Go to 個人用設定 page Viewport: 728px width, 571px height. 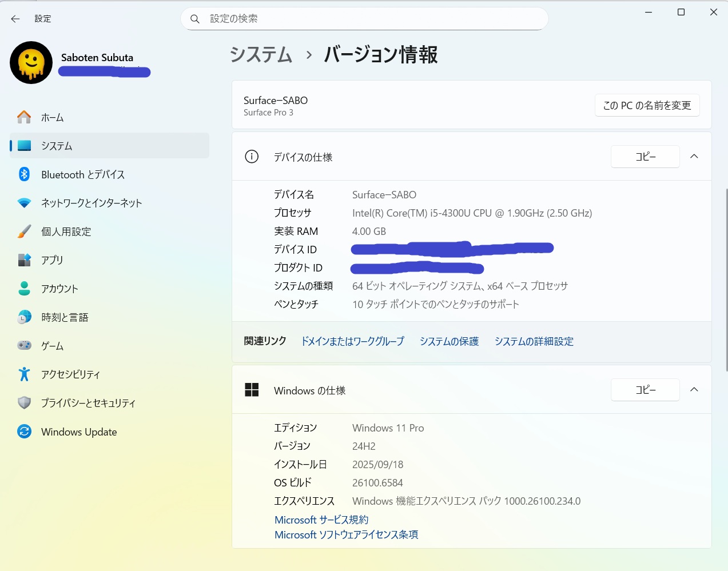click(109, 231)
